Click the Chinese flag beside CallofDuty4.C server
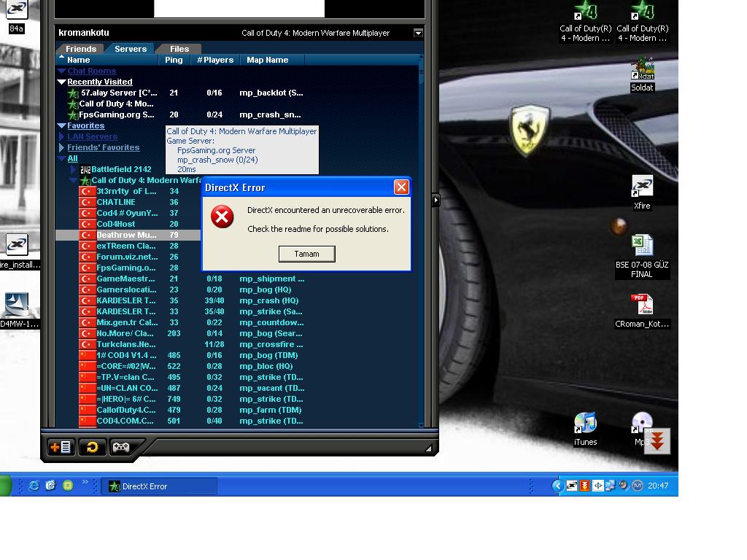 click(x=88, y=410)
